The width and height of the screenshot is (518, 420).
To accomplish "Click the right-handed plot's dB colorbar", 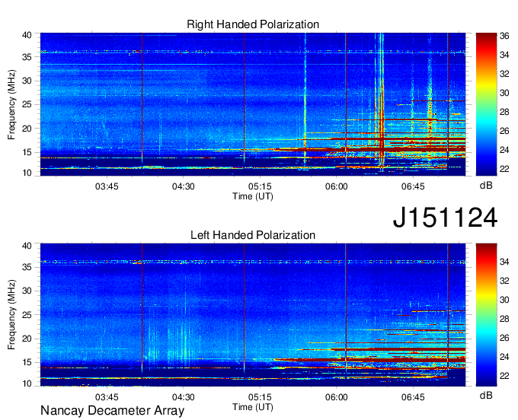I will 486,104.
